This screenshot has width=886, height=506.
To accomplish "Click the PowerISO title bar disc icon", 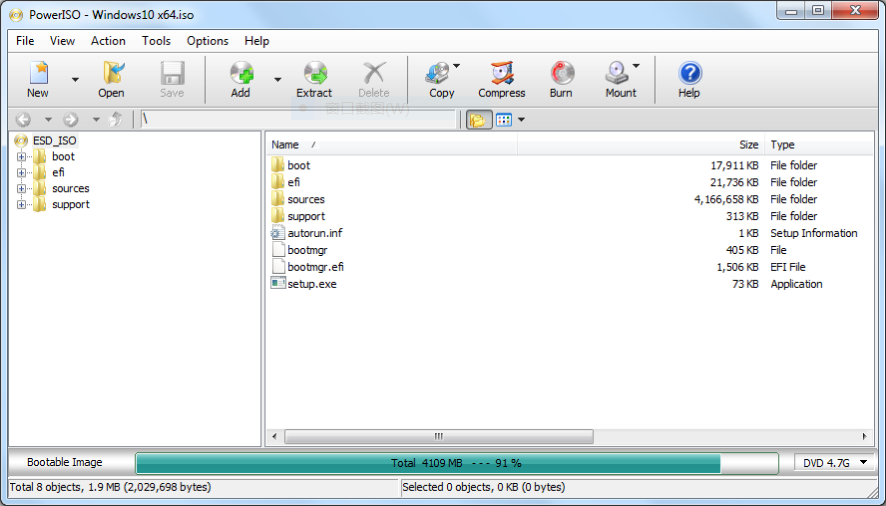I will [16, 15].
